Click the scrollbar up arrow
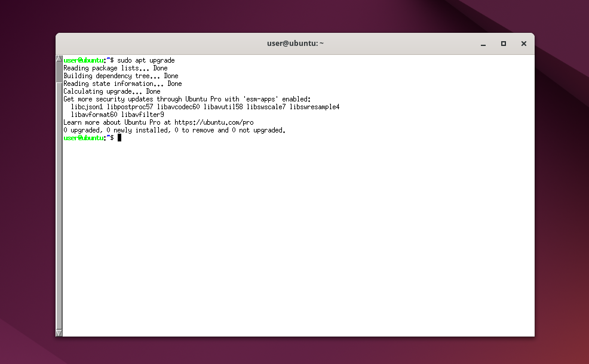The width and height of the screenshot is (589, 364). click(x=59, y=60)
